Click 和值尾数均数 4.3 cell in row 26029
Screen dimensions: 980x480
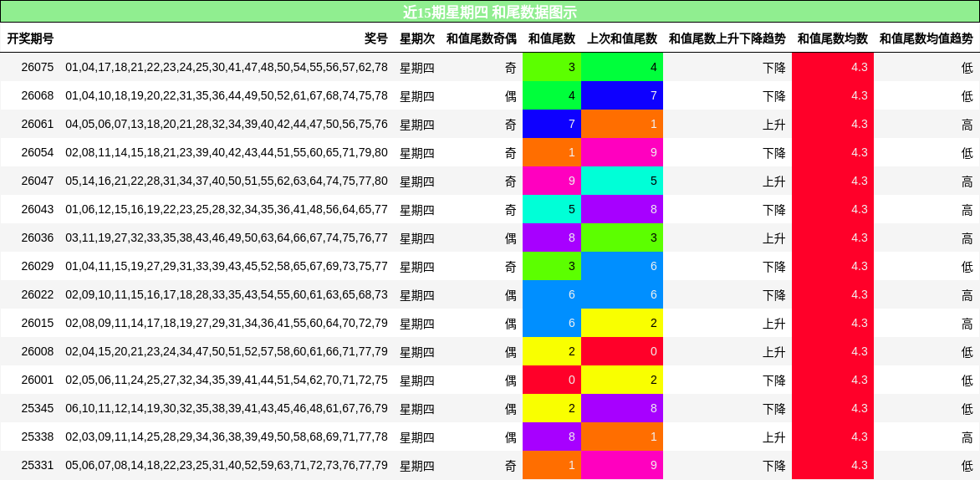[833, 266]
